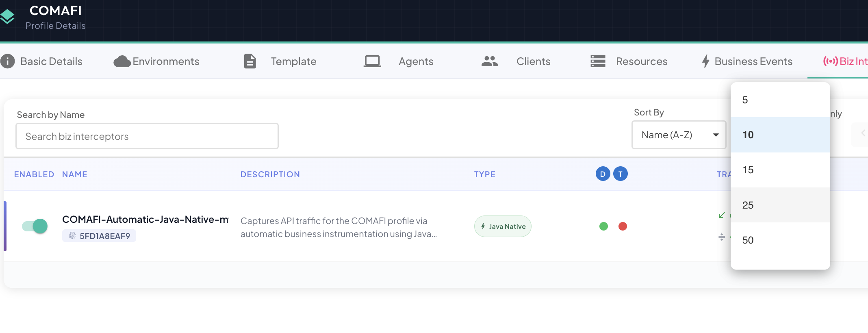Click the Business Events lightning icon
868x333 pixels.
[706, 61]
